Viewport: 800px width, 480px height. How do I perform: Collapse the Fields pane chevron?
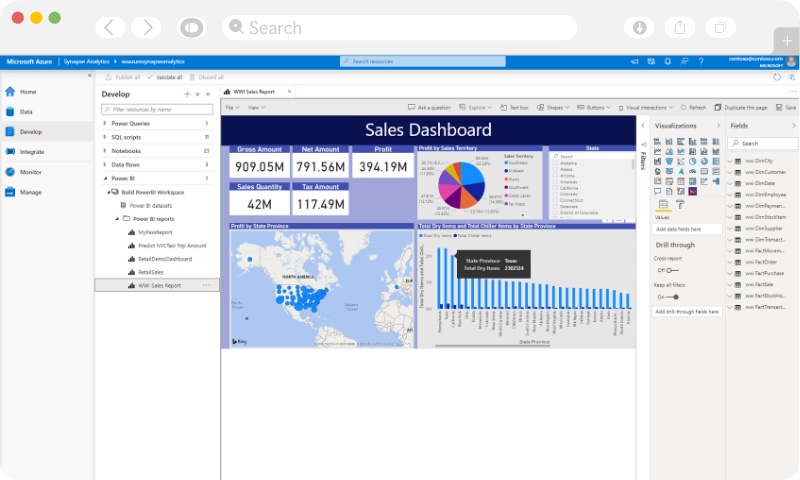point(793,125)
